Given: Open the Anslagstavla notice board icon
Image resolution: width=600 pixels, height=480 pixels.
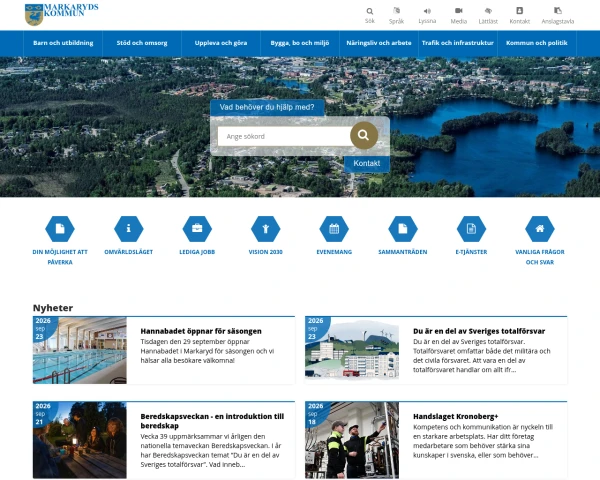Looking at the screenshot, I should pos(558,11).
